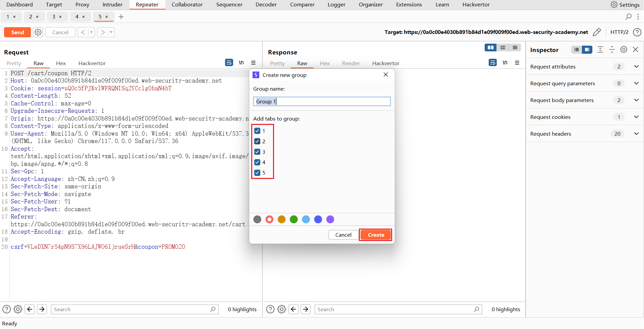644x329 pixels.
Task: Open history forward dropdown arrow
Action: tap(111, 32)
